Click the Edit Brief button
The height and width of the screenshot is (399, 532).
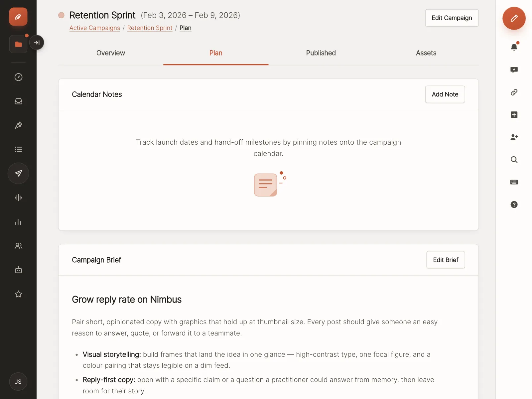tap(446, 260)
